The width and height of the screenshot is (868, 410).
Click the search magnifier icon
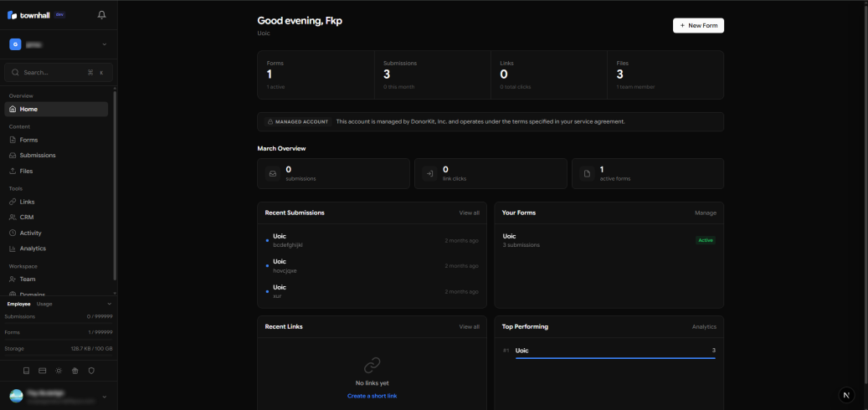tap(16, 73)
